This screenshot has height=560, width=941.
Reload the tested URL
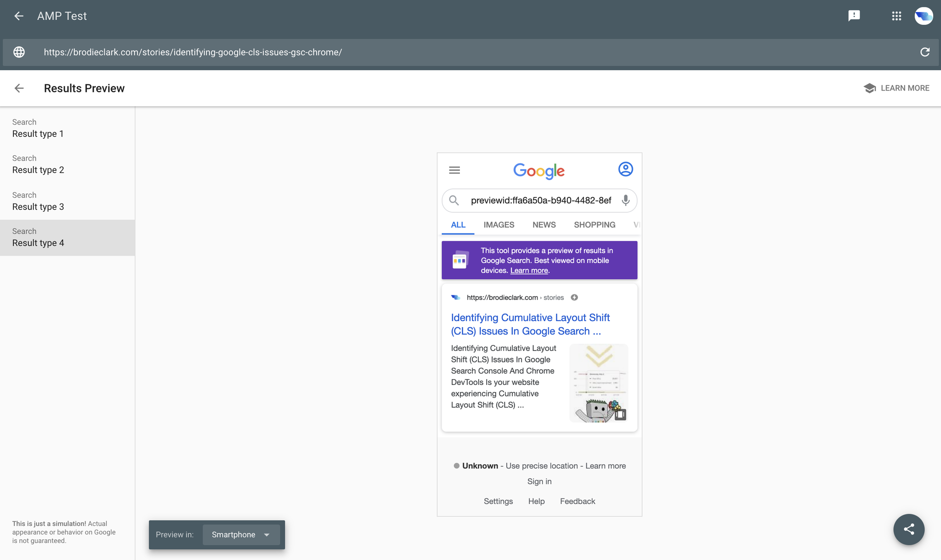[925, 52]
